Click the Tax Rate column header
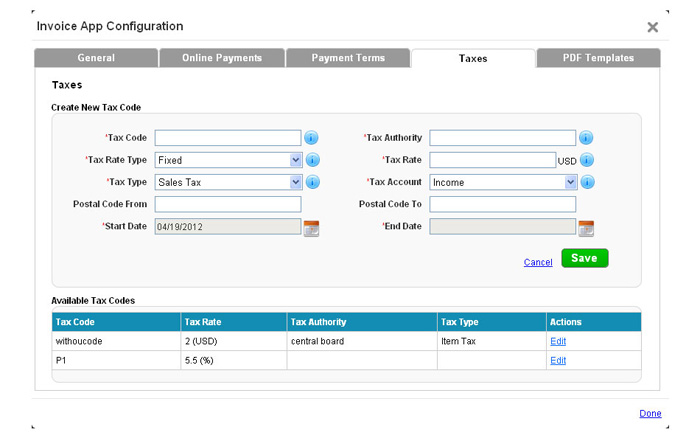Viewport: 700px width, 438px height. pyautogui.click(x=233, y=322)
